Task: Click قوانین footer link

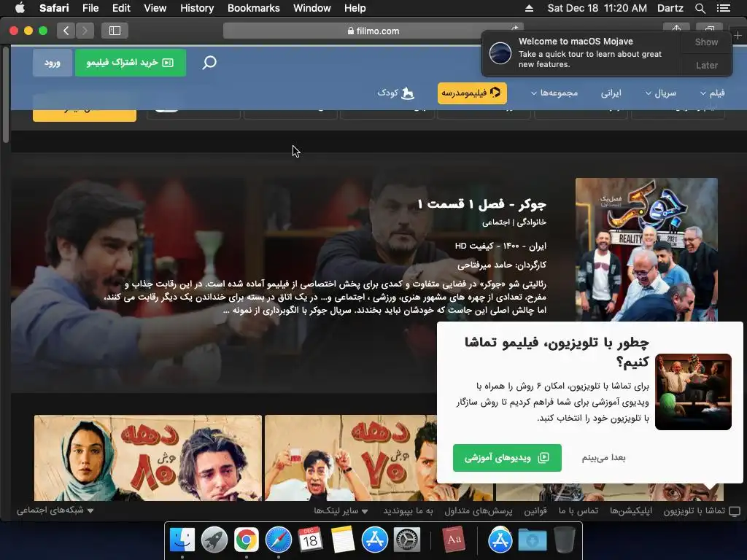Action: (x=535, y=511)
